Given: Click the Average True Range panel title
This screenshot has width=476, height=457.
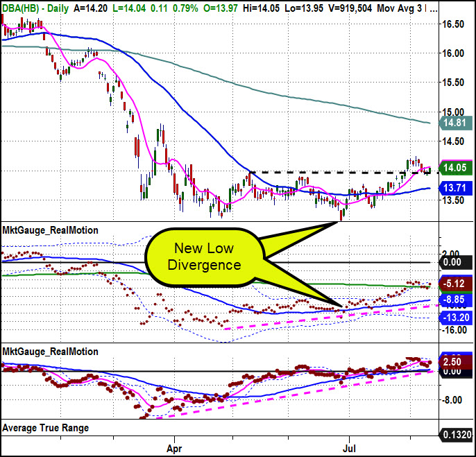Looking at the screenshot, I should [46, 428].
